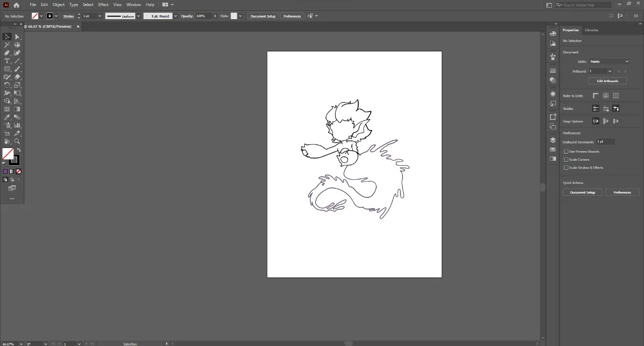The height and width of the screenshot is (346, 644).
Task: Swap fill and stroke colors
Action: tap(19, 150)
